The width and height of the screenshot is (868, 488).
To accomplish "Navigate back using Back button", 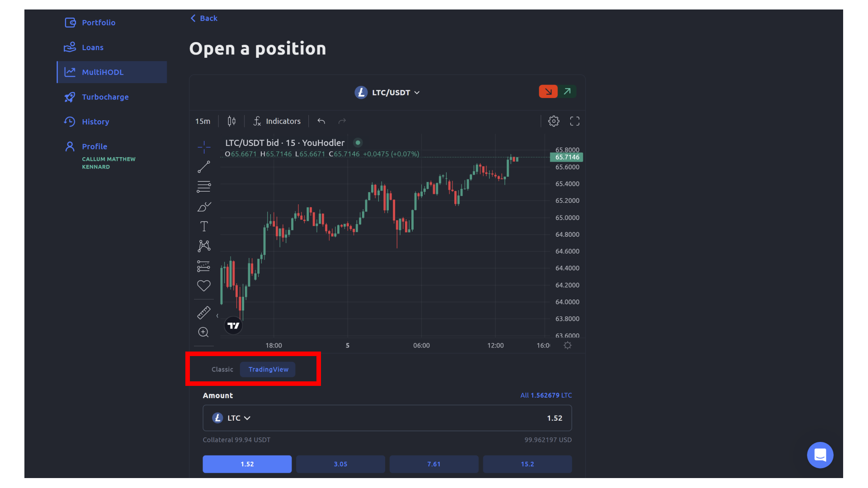I will coord(203,18).
